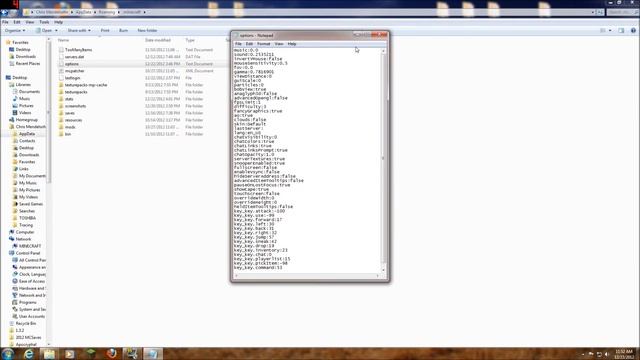Click Notepad's horizontal scrollbar right arrow
The height and width of the screenshot is (360, 640).
(378, 276)
